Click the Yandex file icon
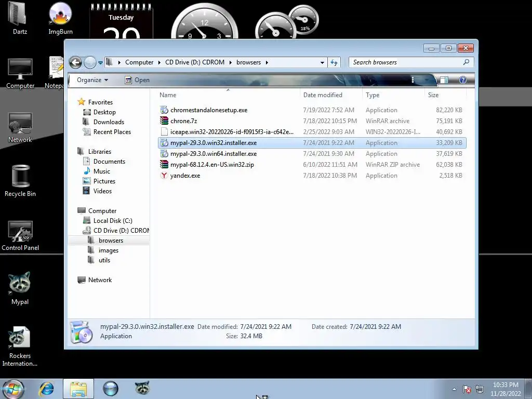532x399 pixels. click(x=164, y=176)
